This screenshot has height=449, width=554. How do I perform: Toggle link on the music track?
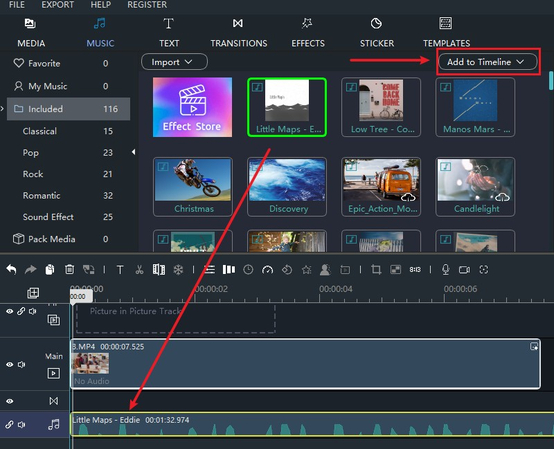tap(9, 424)
